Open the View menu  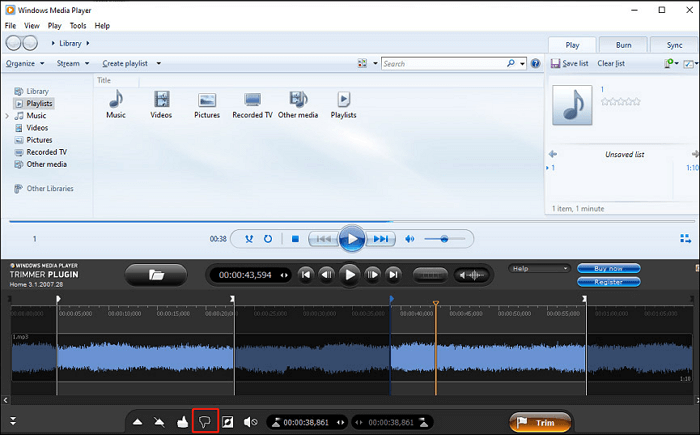tap(32, 25)
